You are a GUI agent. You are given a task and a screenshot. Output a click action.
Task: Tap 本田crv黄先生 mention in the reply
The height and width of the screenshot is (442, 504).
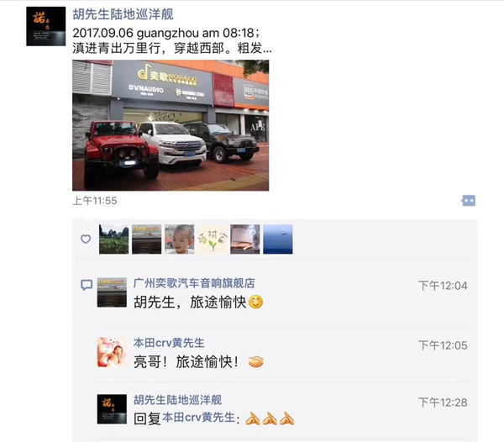click(x=198, y=418)
